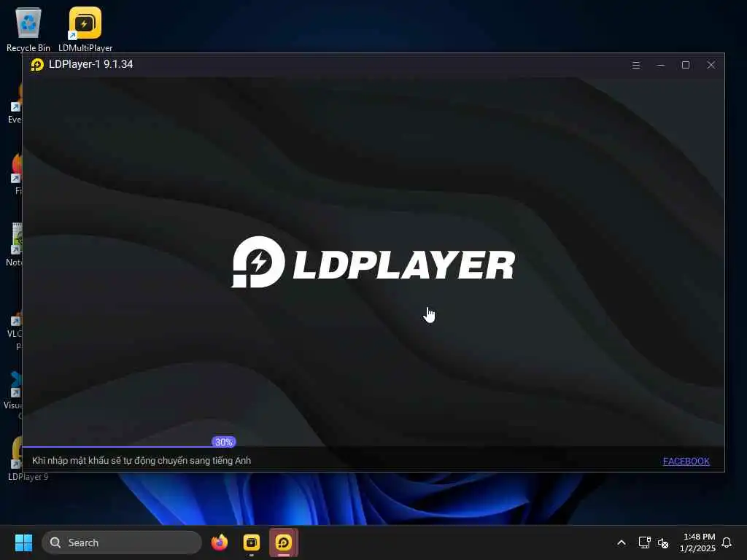Open LDMultiPlayer from the taskbar
The height and width of the screenshot is (560, 747).
[252, 542]
